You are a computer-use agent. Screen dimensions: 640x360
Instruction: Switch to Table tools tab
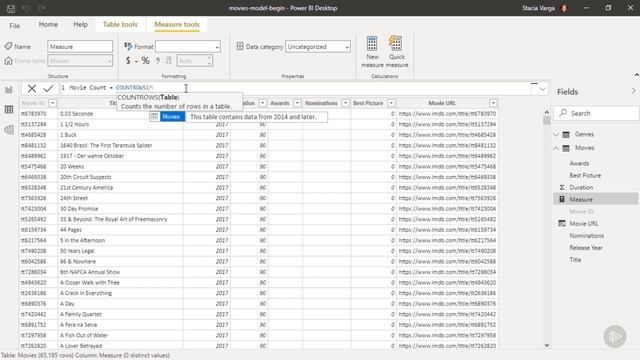point(120,24)
